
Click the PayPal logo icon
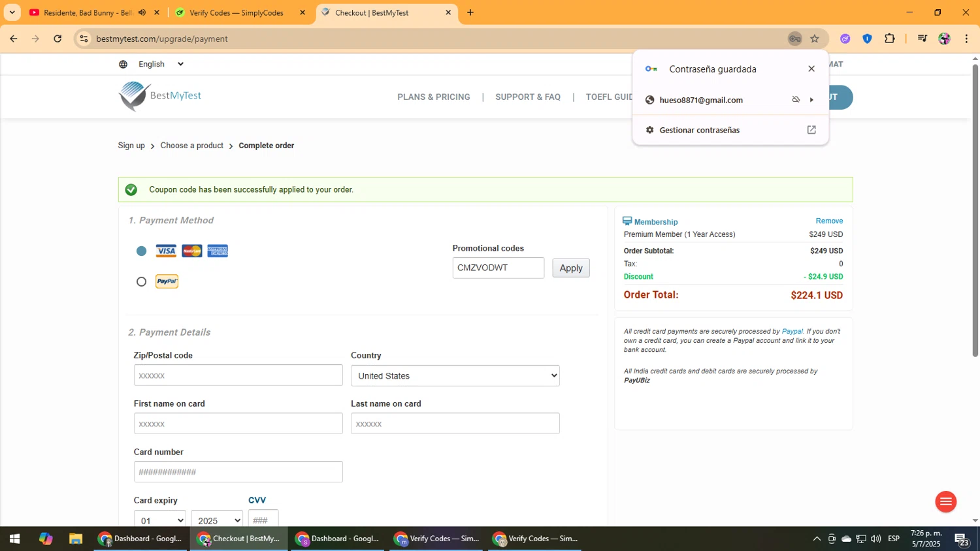coord(167,281)
